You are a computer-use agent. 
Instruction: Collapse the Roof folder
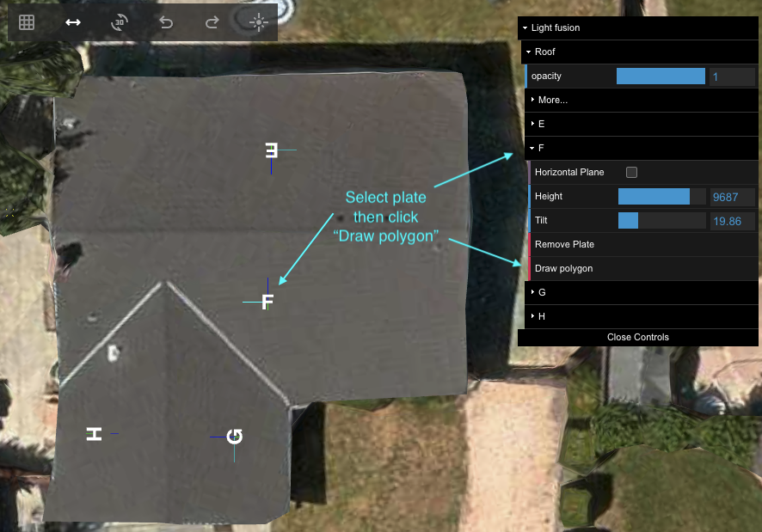pyautogui.click(x=544, y=52)
